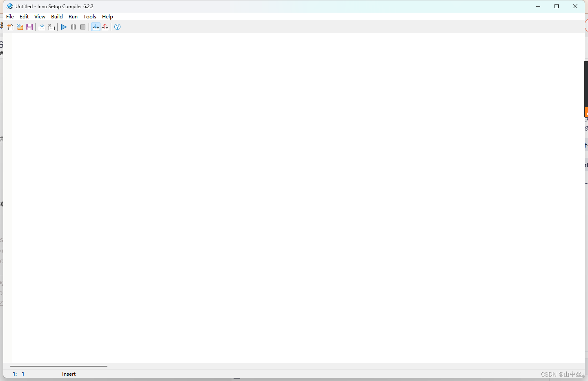Open the Edit menu

click(x=24, y=17)
